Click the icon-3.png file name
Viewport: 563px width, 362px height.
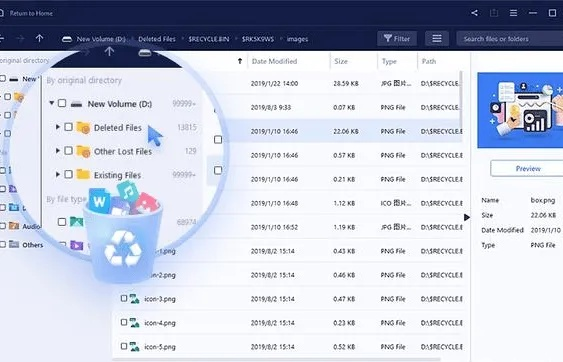tap(160, 299)
